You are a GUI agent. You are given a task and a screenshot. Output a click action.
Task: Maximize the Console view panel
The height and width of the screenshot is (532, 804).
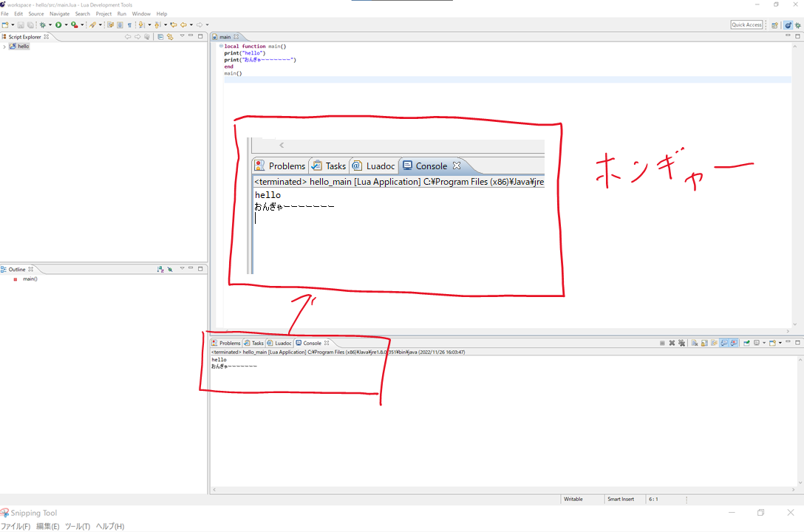pyautogui.click(x=798, y=342)
